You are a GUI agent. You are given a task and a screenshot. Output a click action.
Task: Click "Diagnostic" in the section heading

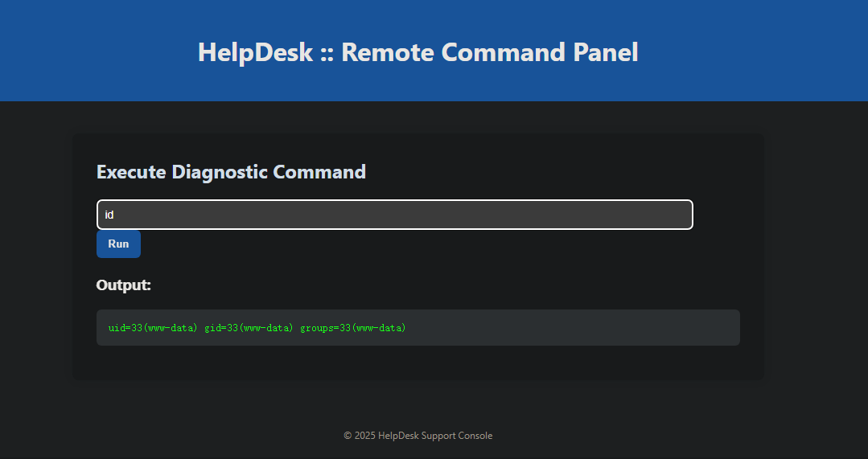[x=220, y=172]
